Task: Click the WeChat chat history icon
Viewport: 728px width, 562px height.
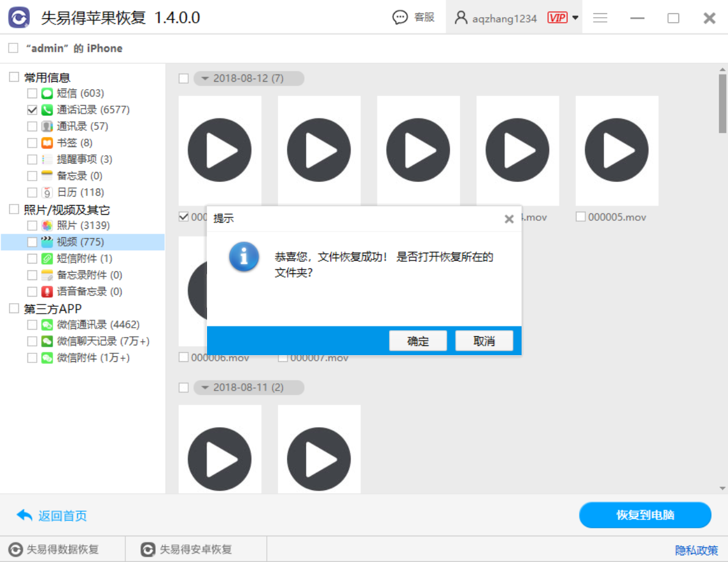Action: pyautogui.click(x=47, y=341)
